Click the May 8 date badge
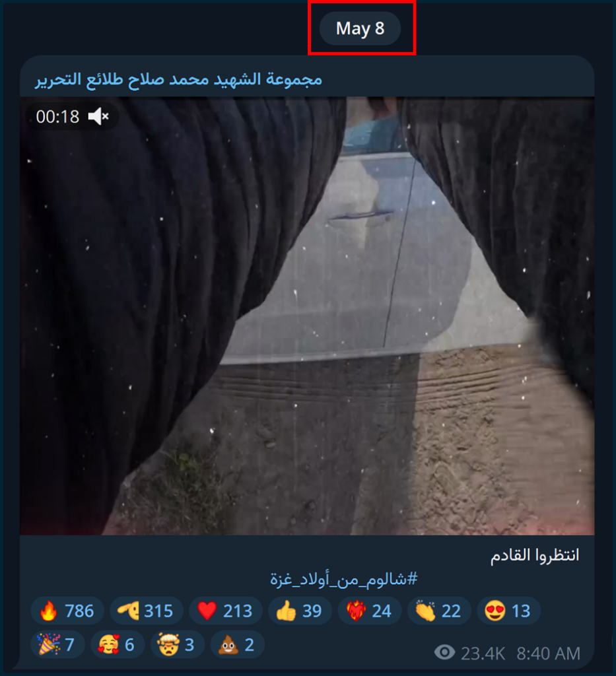The image size is (616, 676). tap(360, 28)
